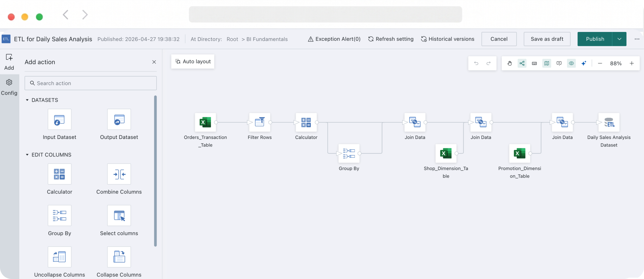The height and width of the screenshot is (279, 644).
Task: Navigate back with browser arrow
Action: pos(66,15)
